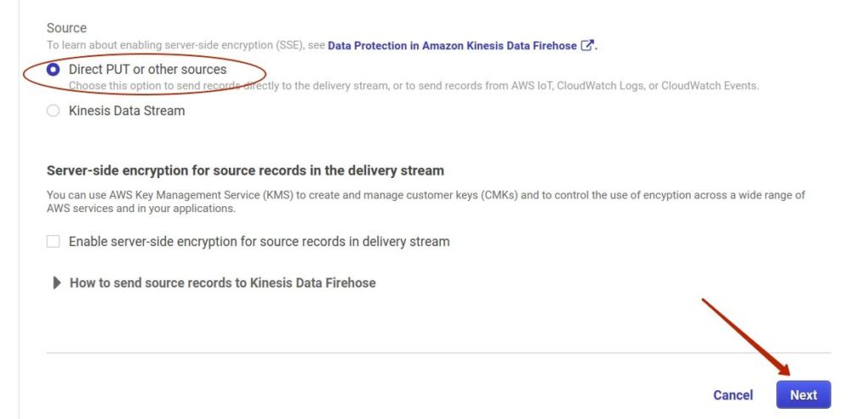Enable the server-side encryption for source records checkbox
This screenshot has height=419, width=868.
pyautogui.click(x=53, y=242)
